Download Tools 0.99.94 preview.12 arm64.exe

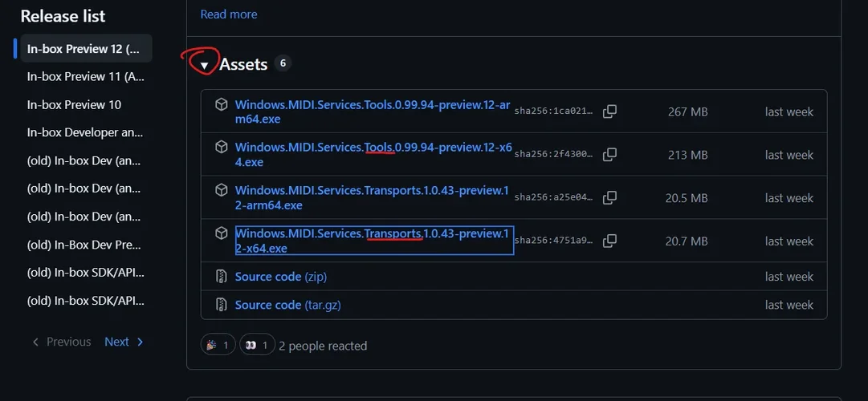(x=373, y=111)
